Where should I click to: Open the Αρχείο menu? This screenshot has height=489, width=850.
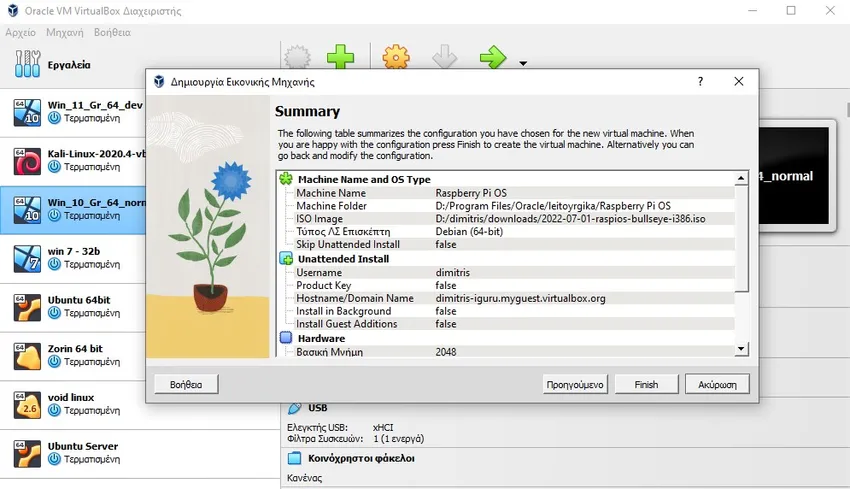(x=21, y=33)
